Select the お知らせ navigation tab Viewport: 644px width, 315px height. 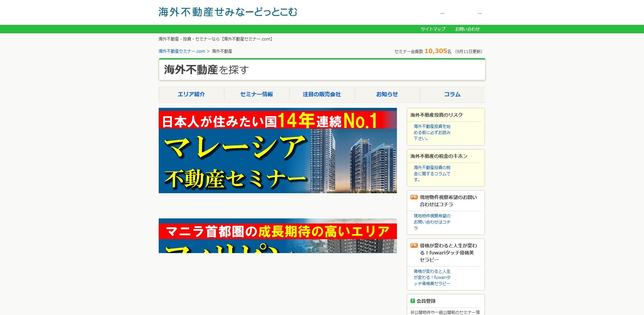(387, 95)
